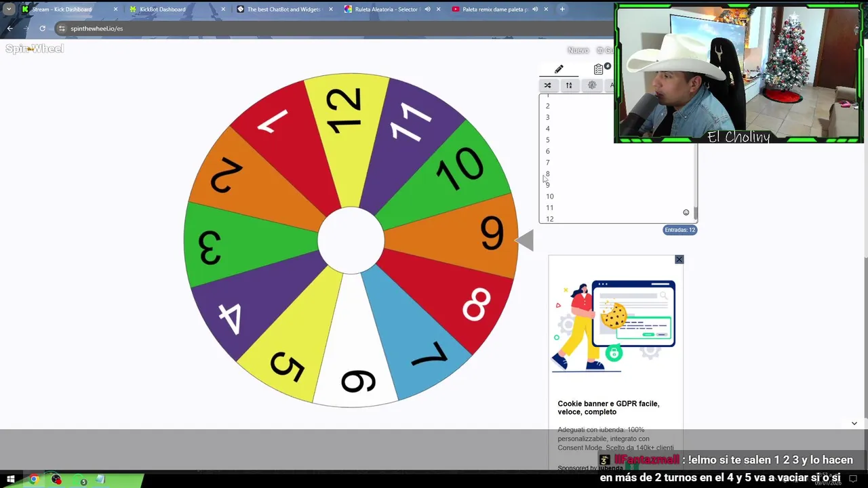Mute the Paleta remix tab audio icon
This screenshot has height=488, width=868.
click(x=535, y=9)
